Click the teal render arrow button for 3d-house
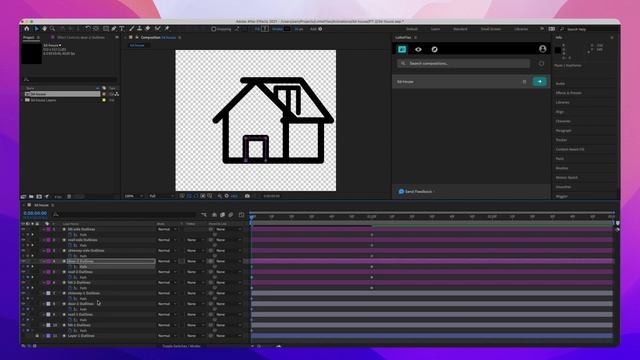This screenshot has width=640, height=360. pyautogui.click(x=540, y=82)
